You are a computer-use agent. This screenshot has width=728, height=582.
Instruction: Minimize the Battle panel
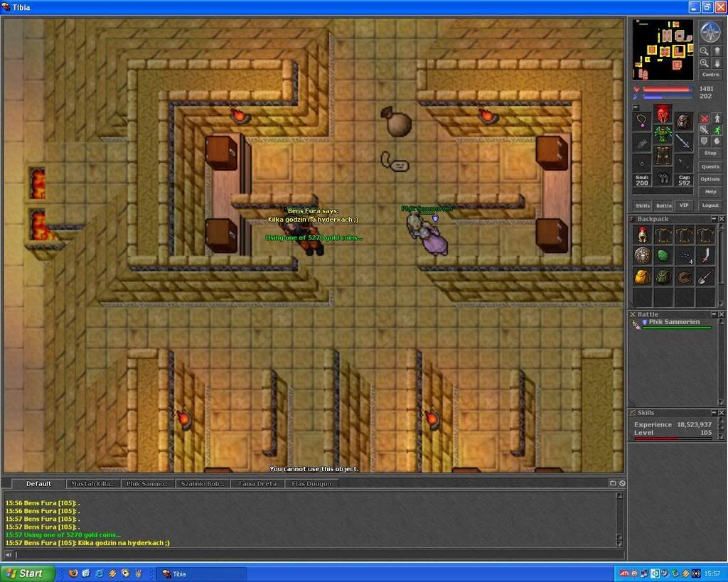tap(714, 314)
